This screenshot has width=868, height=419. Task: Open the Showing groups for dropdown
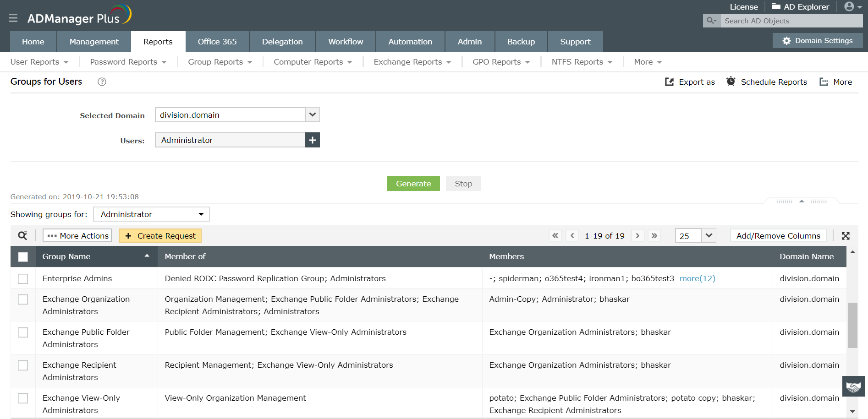pos(152,214)
